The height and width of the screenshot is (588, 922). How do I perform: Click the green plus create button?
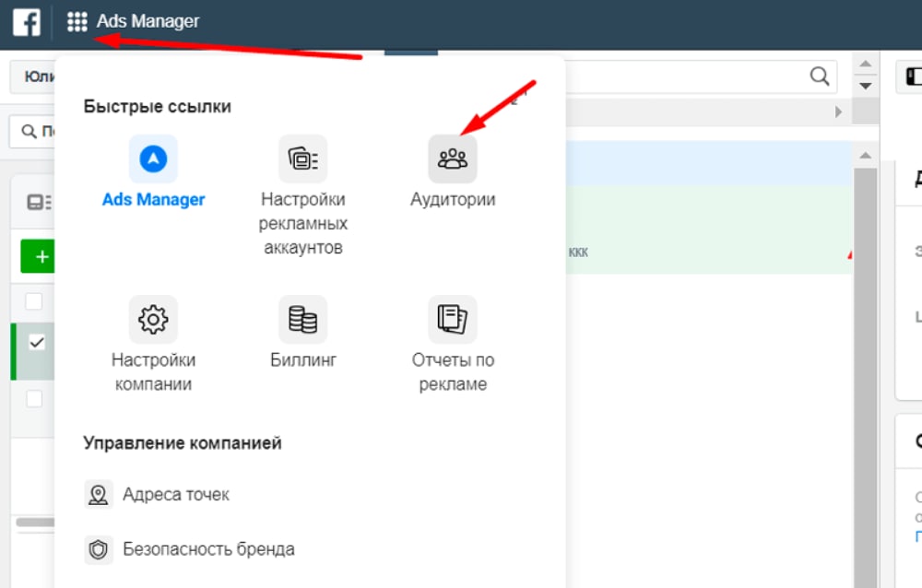tap(38, 256)
